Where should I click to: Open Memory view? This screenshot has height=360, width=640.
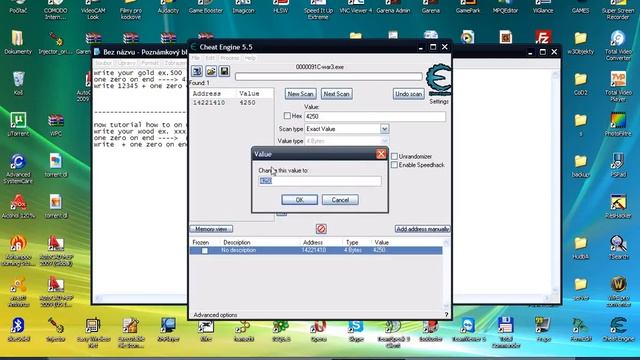[x=211, y=229]
